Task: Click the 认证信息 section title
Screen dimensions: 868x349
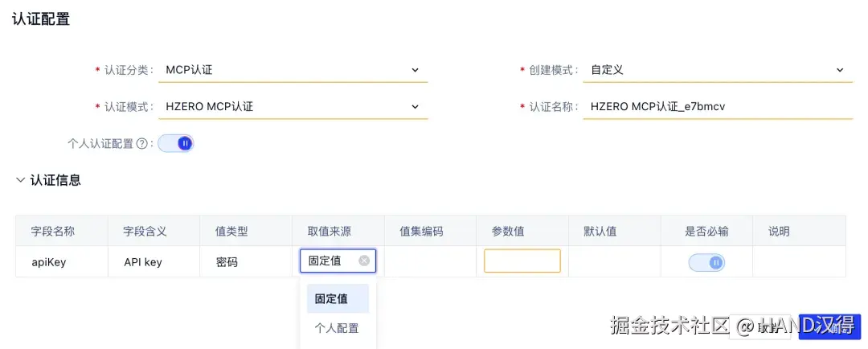Action: pyautogui.click(x=55, y=180)
